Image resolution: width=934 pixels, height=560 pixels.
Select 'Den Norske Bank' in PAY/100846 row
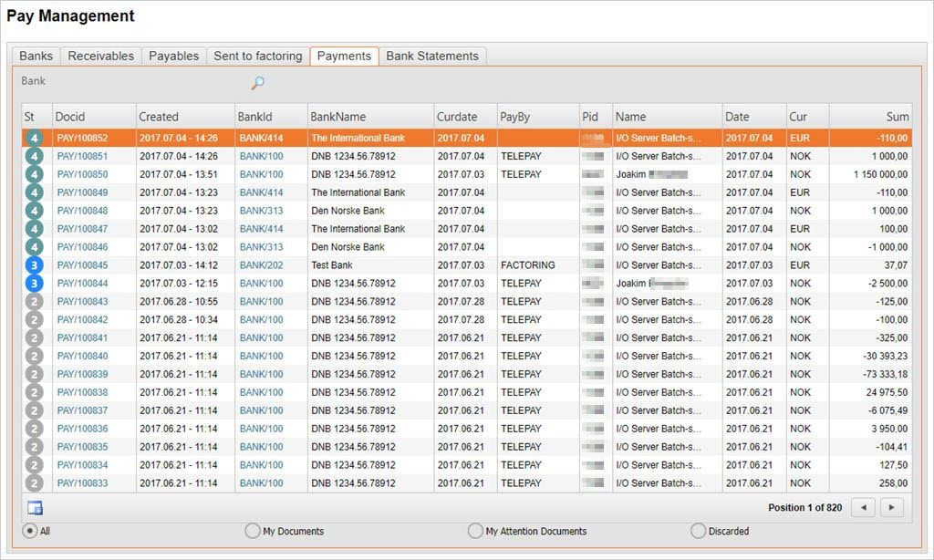pyautogui.click(x=370, y=247)
